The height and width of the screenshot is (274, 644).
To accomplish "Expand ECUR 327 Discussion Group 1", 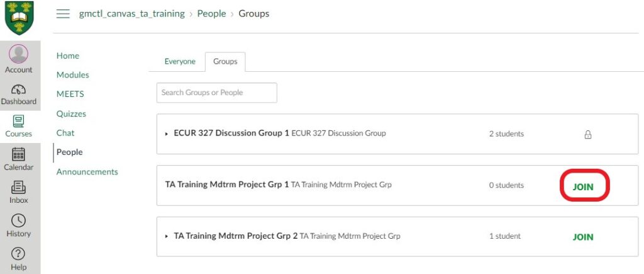I will point(167,134).
